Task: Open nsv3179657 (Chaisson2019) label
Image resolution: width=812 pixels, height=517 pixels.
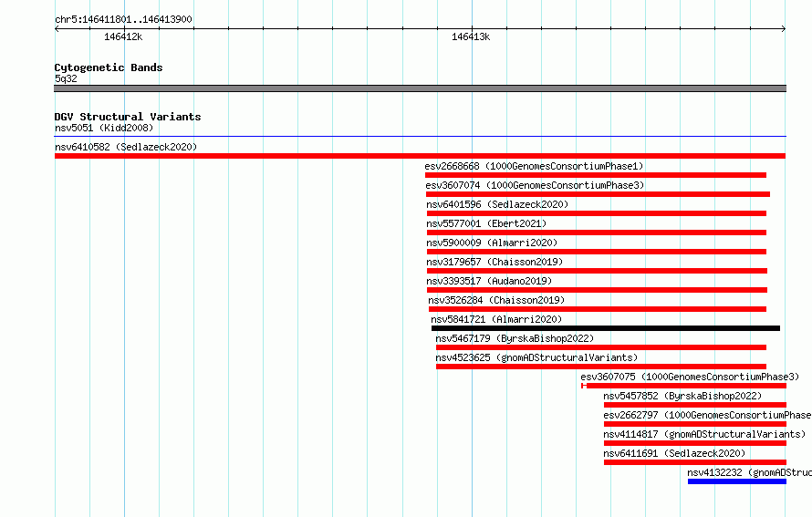Action: [x=494, y=262]
